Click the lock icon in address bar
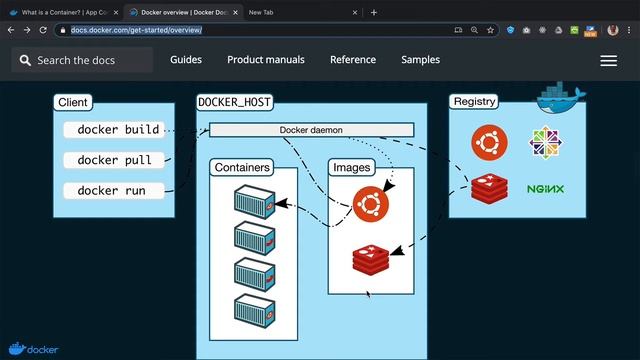 [63, 30]
